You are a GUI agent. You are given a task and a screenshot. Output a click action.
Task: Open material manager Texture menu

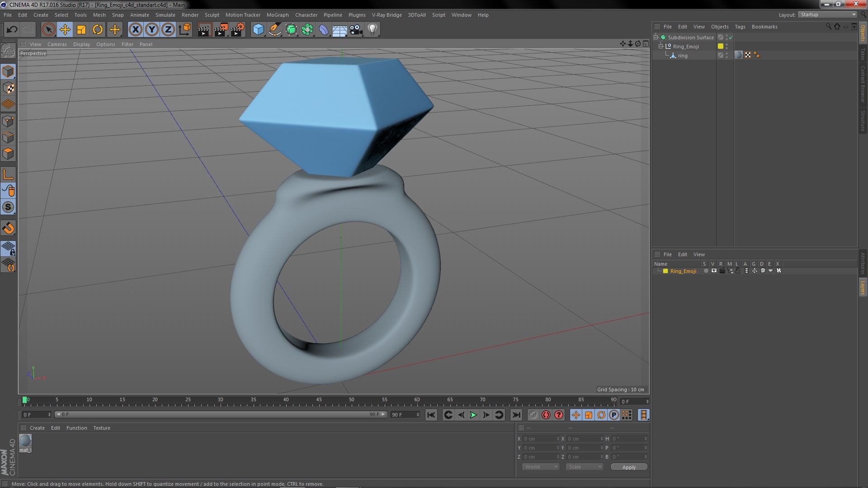pyautogui.click(x=102, y=428)
